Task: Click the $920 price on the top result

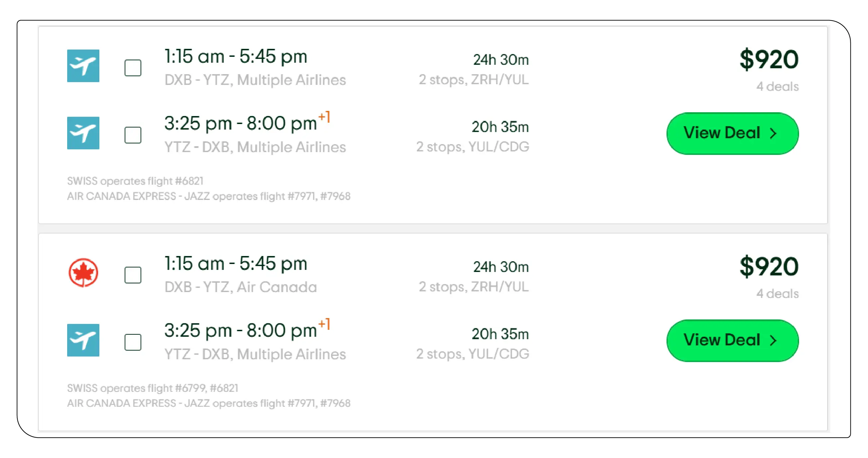Action: point(769,60)
